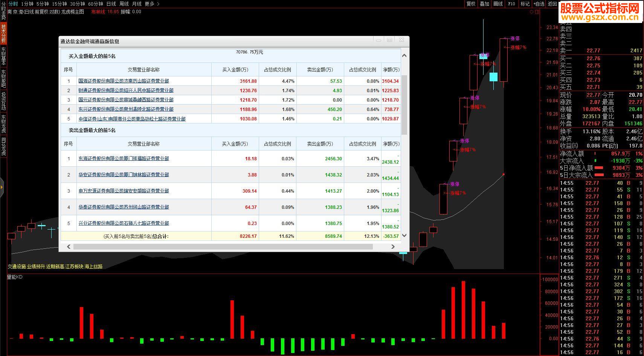Activate the 画线 drawing tool

click(498, 4)
